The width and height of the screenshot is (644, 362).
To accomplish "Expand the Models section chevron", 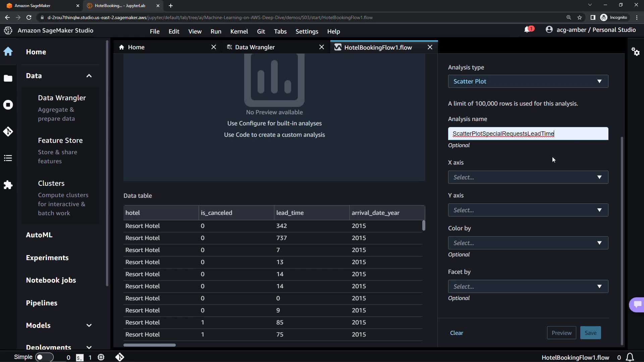I will click(89, 325).
